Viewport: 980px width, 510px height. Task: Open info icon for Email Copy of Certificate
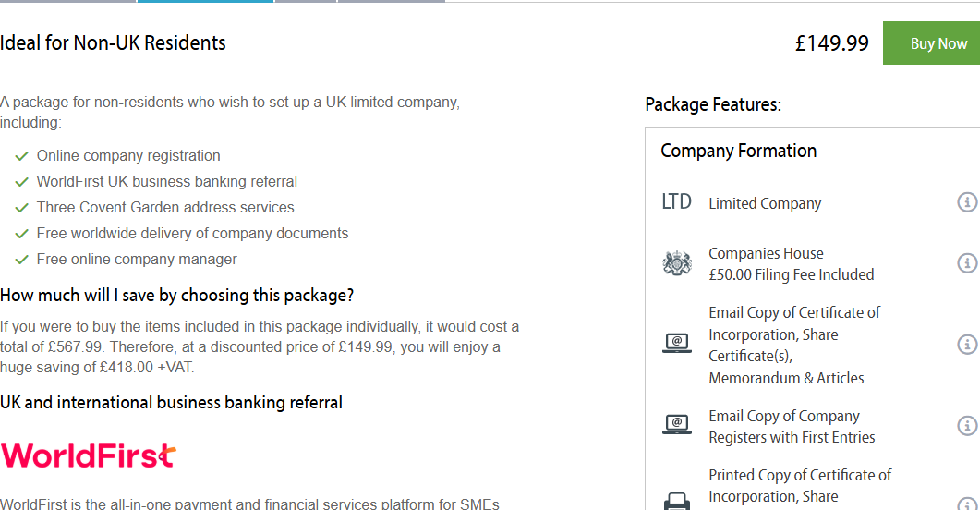967,345
